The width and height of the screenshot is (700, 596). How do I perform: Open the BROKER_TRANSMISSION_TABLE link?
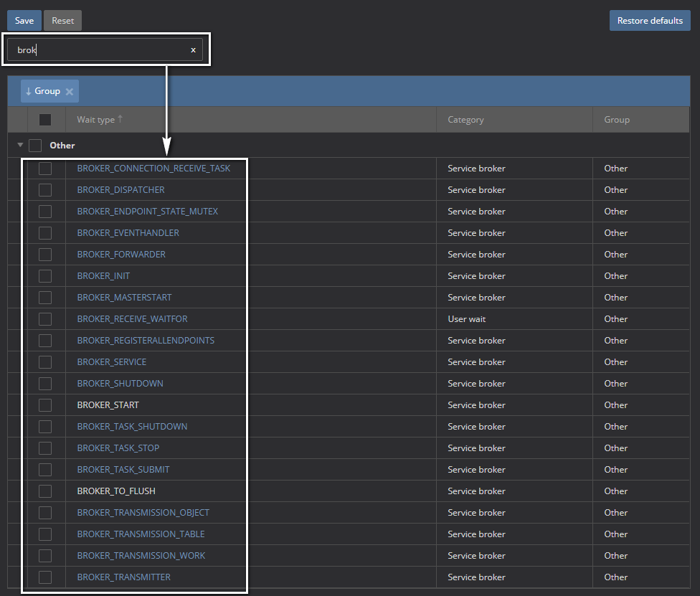pos(141,534)
